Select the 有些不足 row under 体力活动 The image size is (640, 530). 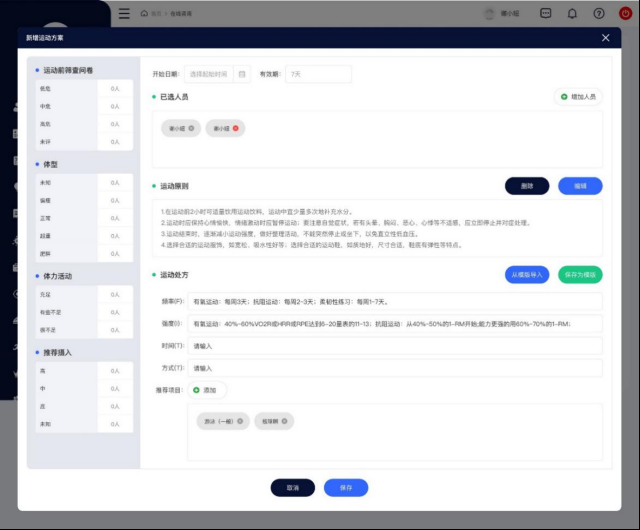pos(84,312)
